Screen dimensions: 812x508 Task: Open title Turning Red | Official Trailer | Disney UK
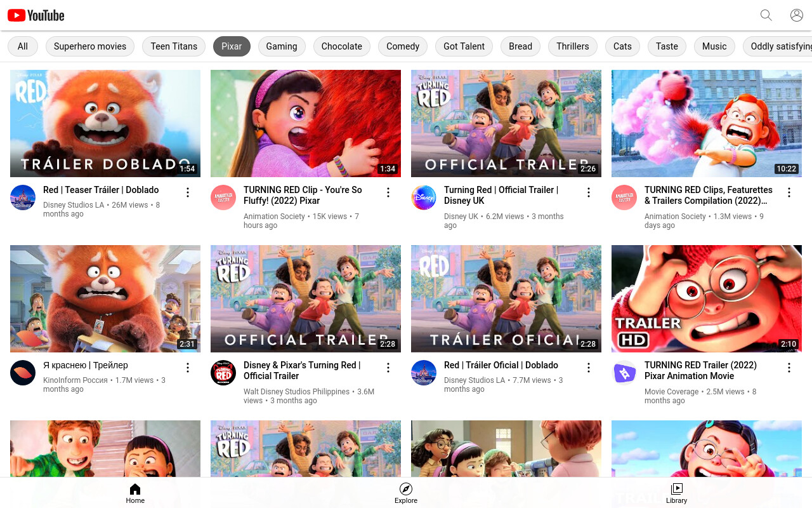coord(501,195)
